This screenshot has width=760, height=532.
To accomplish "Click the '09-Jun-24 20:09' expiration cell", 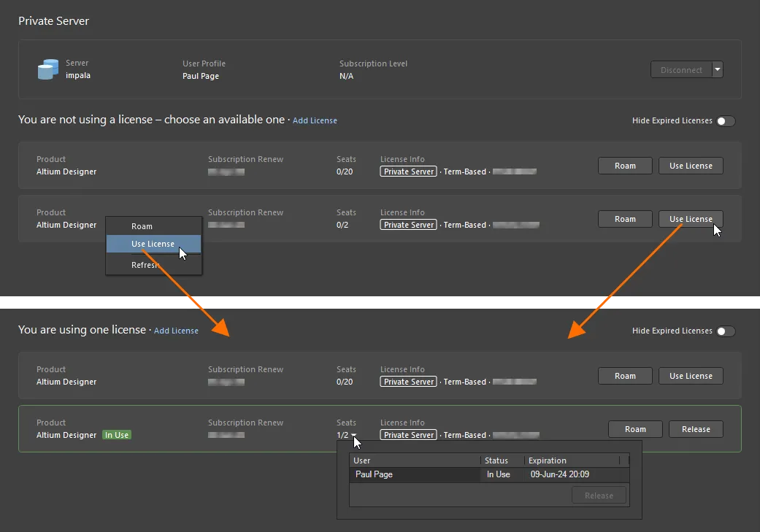I will pyautogui.click(x=560, y=475).
